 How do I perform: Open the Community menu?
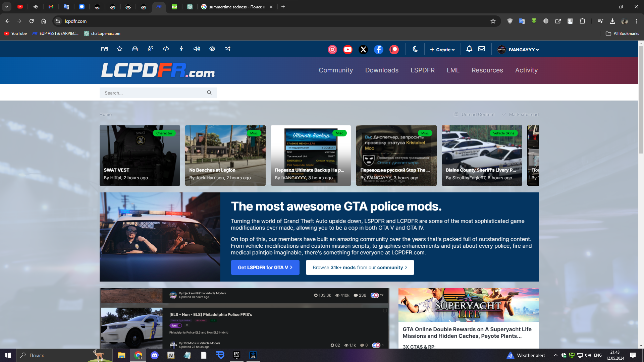click(x=336, y=70)
